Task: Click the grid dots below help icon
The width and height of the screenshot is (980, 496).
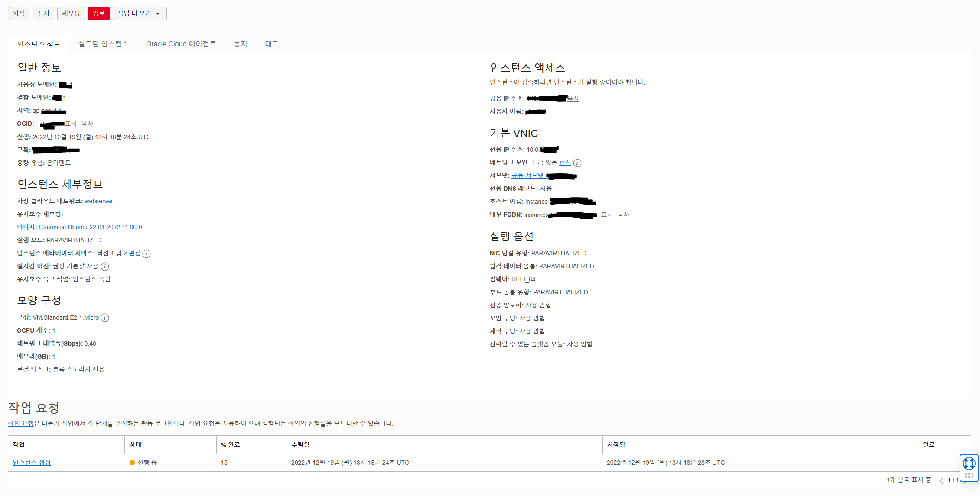Action: tap(969, 476)
